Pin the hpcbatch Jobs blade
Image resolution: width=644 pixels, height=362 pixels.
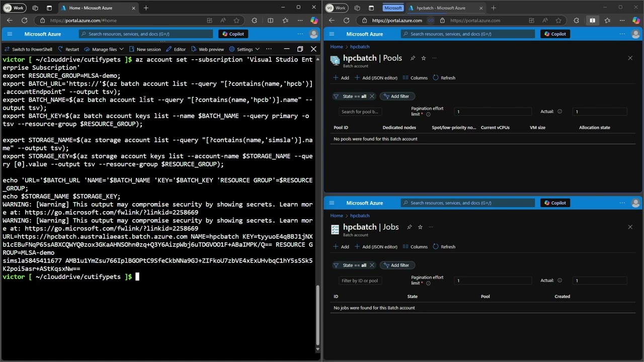pos(409,227)
